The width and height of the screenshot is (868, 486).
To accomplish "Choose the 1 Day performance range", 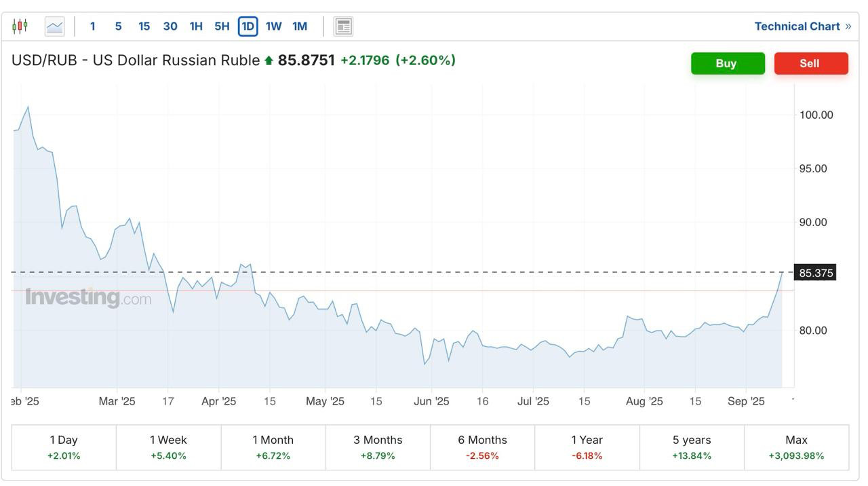I will 64,447.
